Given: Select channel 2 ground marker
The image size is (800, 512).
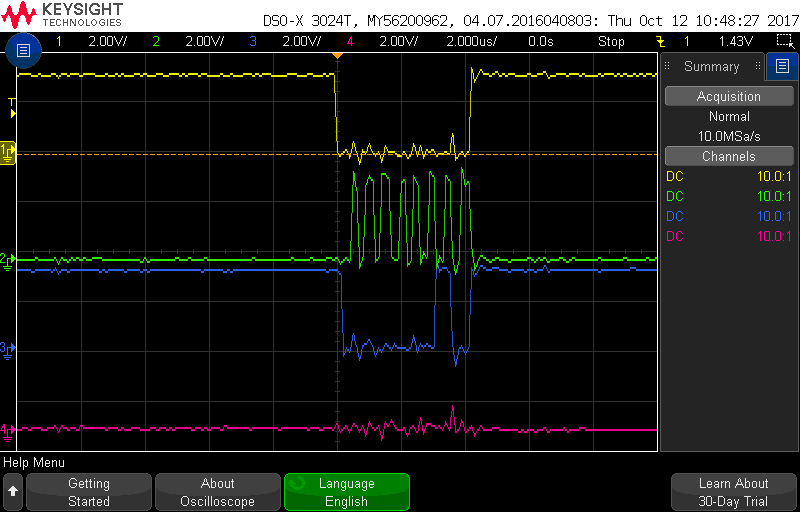Looking at the screenshot, I should tap(7, 261).
